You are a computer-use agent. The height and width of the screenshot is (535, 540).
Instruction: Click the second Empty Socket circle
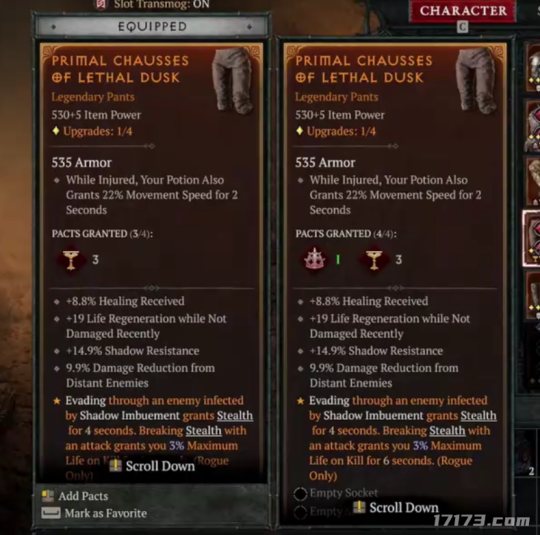(x=300, y=512)
